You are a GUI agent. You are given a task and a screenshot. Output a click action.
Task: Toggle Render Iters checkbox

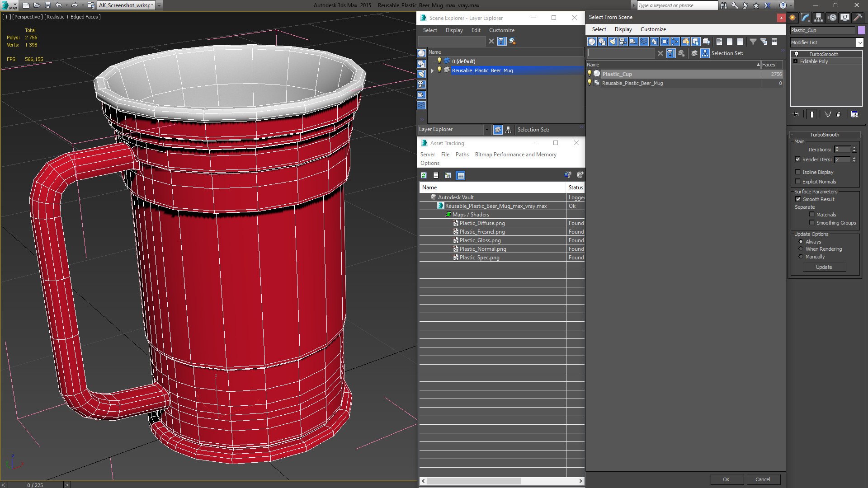[797, 160]
